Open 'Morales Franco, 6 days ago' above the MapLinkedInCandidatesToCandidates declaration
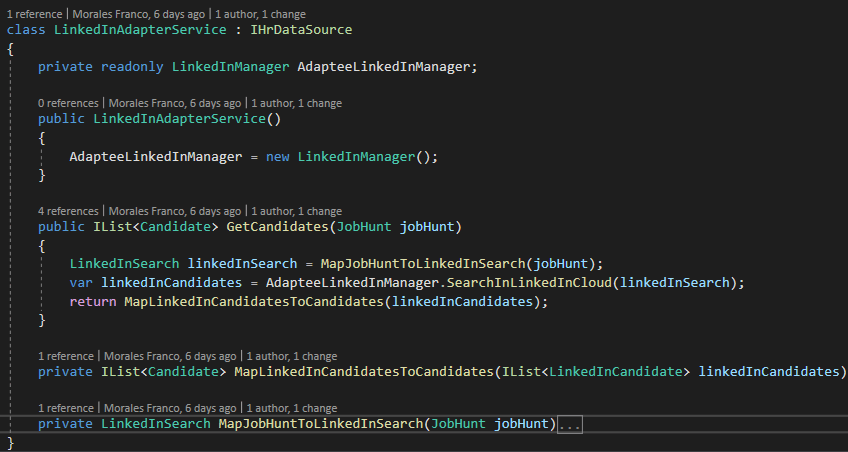Image resolution: width=848 pixels, height=452 pixels. pyautogui.click(x=170, y=356)
